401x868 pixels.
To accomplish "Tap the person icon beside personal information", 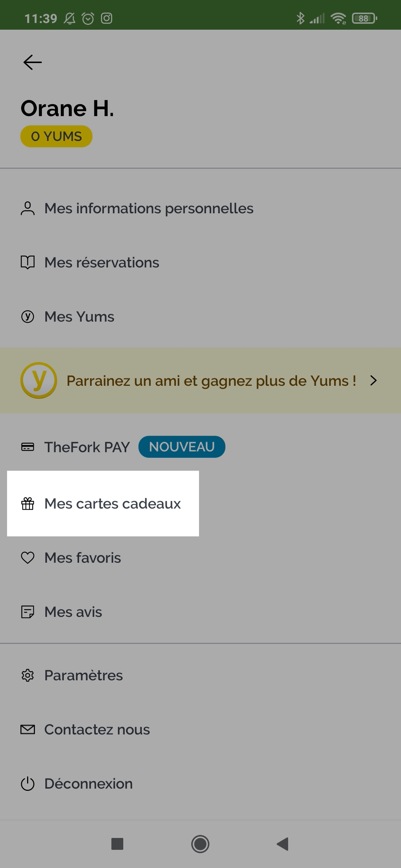I will (x=27, y=208).
